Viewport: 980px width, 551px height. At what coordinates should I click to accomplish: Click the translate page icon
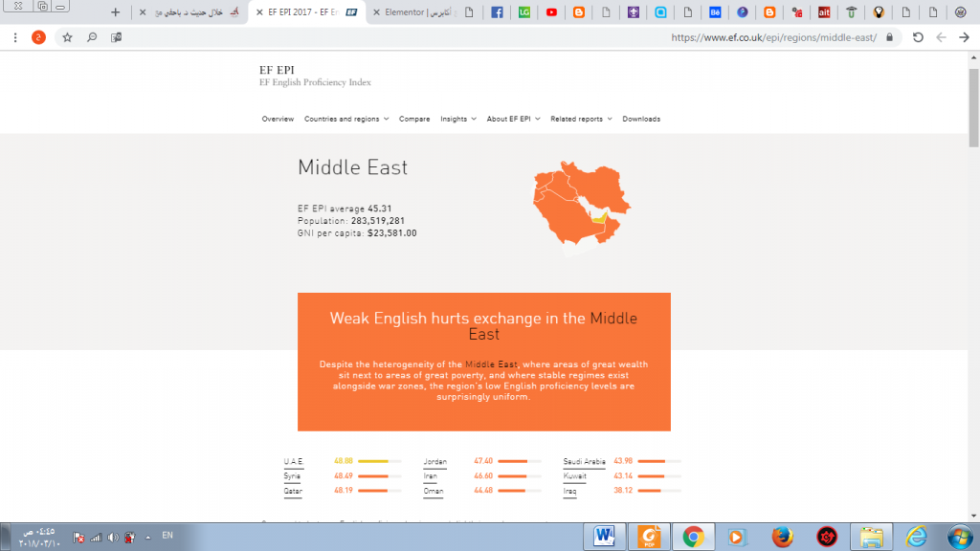click(116, 37)
